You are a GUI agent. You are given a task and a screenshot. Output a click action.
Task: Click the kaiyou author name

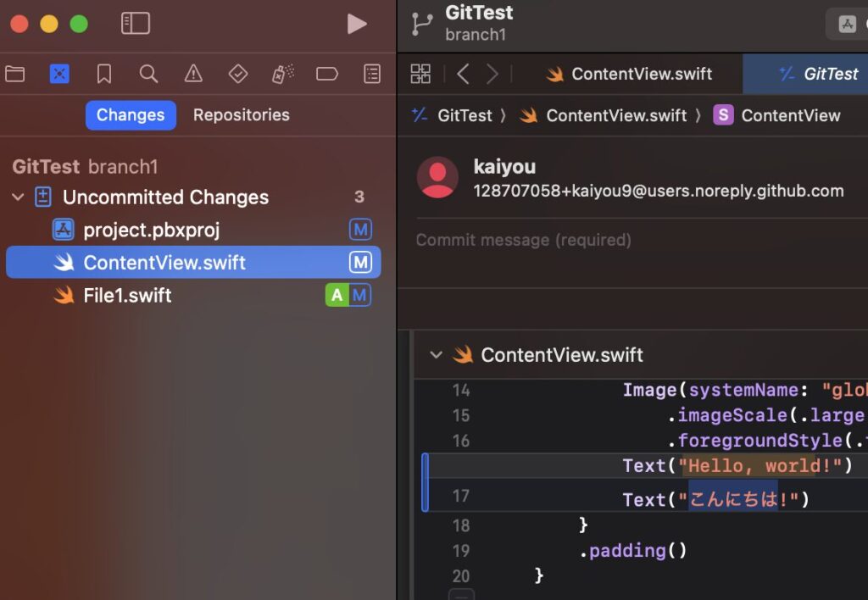tap(504, 167)
